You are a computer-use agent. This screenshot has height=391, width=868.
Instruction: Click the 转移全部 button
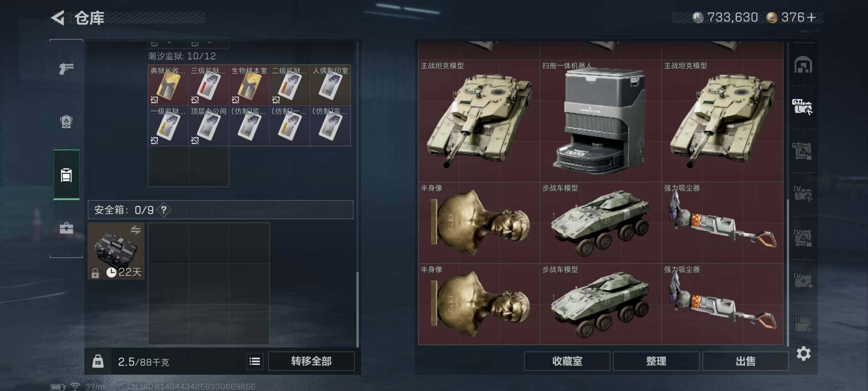(311, 361)
